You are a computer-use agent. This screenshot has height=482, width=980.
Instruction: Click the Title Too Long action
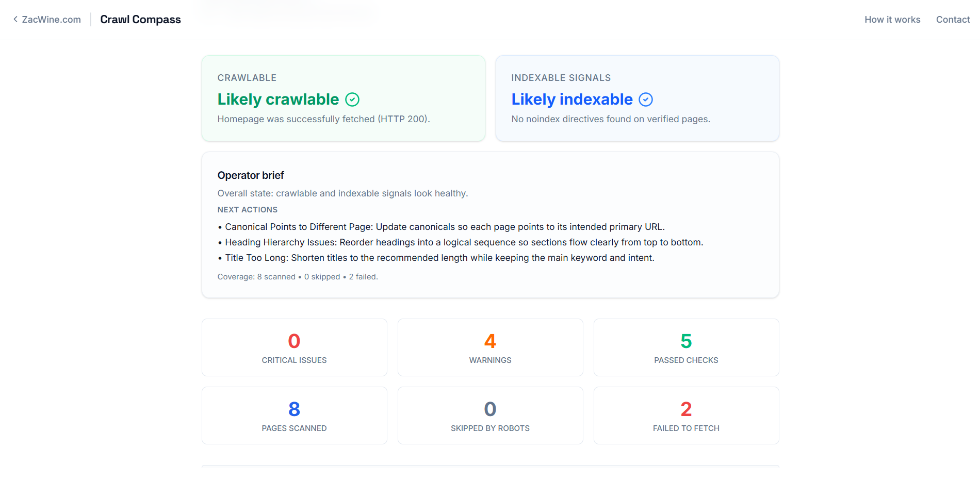pyautogui.click(x=436, y=258)
